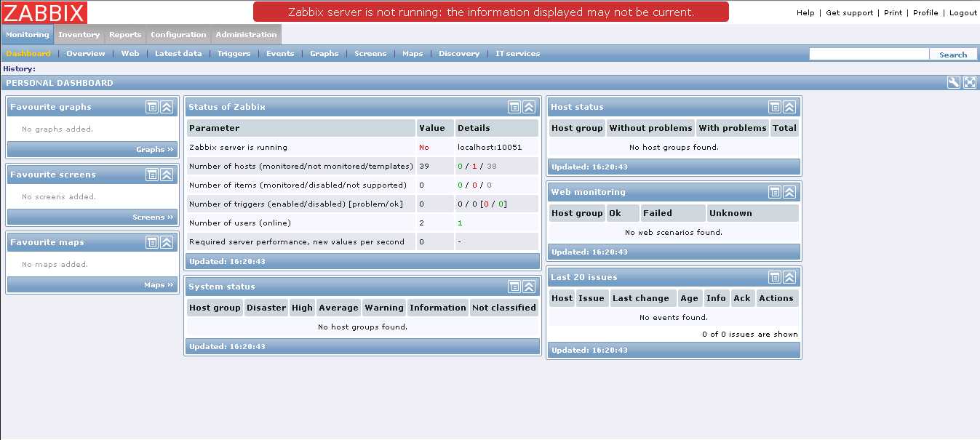
Task: Focus the search input field
Action: tap(869, 54)
